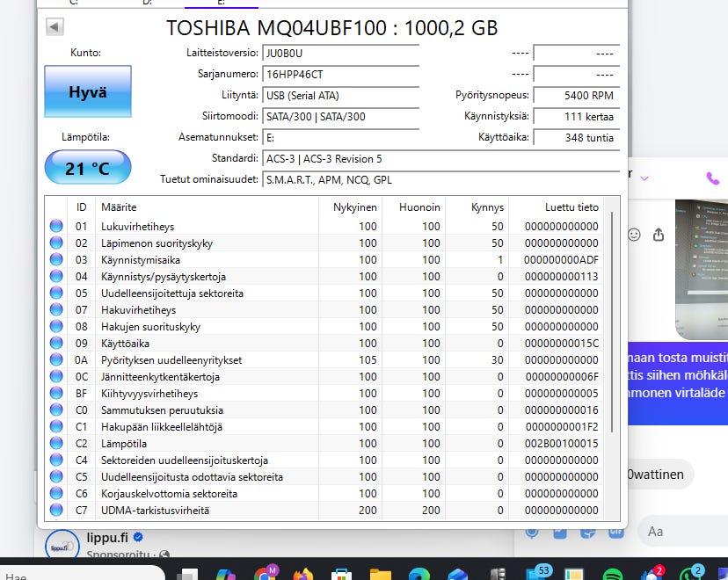
Task: Click the back arrow button beside the disk title
Action: (55, 26)
